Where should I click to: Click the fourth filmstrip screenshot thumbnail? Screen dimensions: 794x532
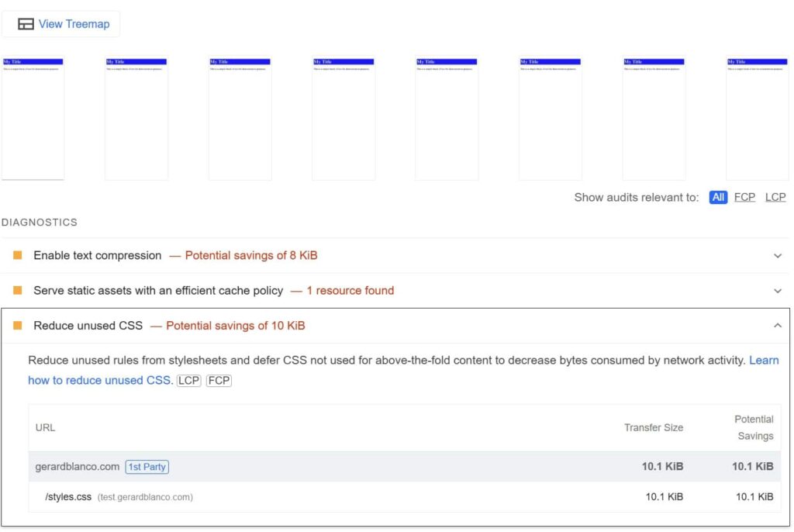click(343, 118)
